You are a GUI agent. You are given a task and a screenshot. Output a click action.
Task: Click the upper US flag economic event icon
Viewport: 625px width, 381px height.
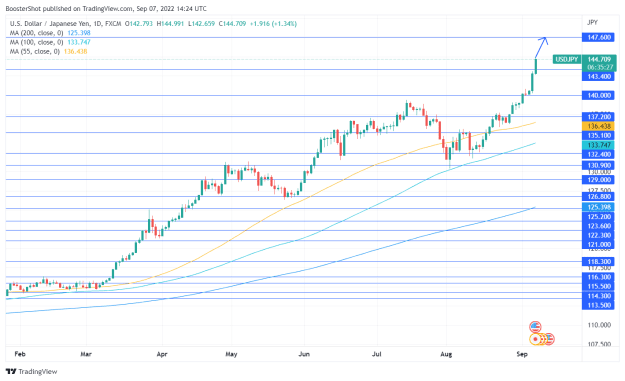[x=535, y=327]
